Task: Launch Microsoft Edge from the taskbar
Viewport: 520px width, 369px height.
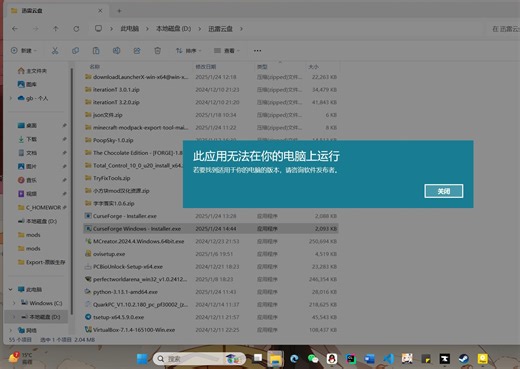Action: pyautogui.click(x=294, y=359)
